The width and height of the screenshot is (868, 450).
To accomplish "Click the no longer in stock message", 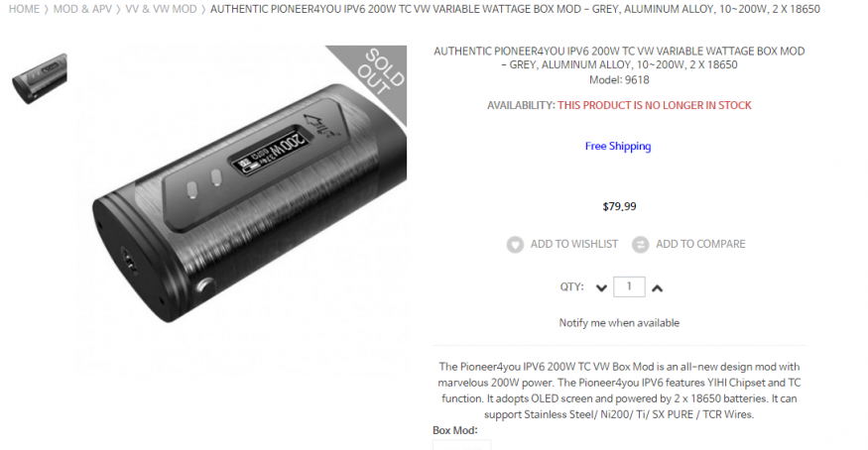I will (655, 105).
